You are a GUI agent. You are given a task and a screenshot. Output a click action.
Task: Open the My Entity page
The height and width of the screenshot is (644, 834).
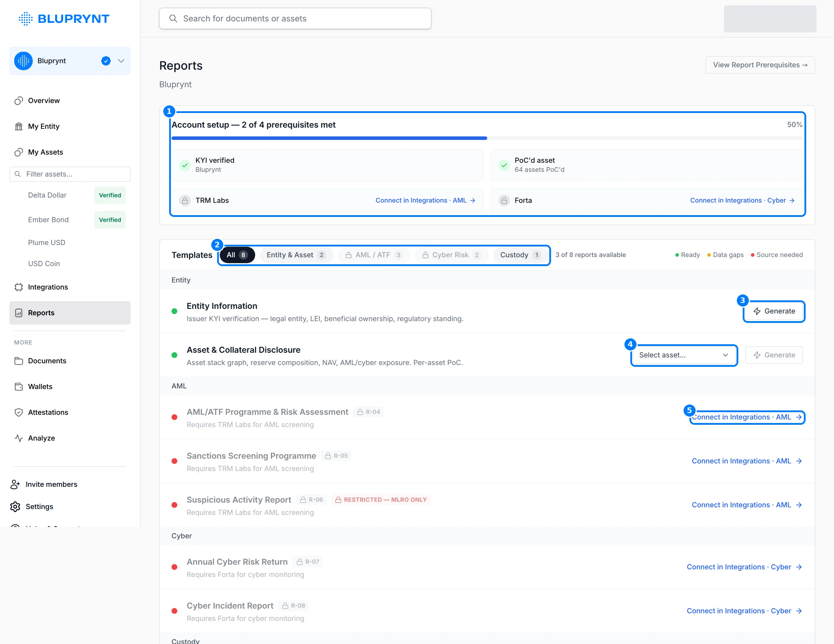(x=70, y=126)
